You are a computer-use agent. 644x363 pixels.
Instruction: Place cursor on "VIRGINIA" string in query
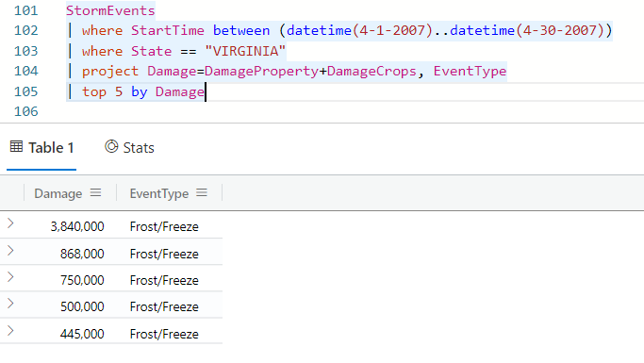(245, 51)
